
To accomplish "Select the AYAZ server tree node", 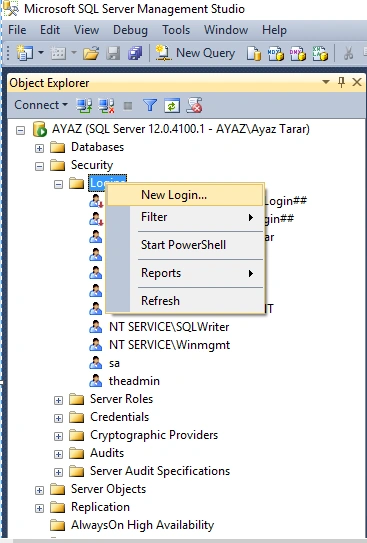I will (181, 129).
